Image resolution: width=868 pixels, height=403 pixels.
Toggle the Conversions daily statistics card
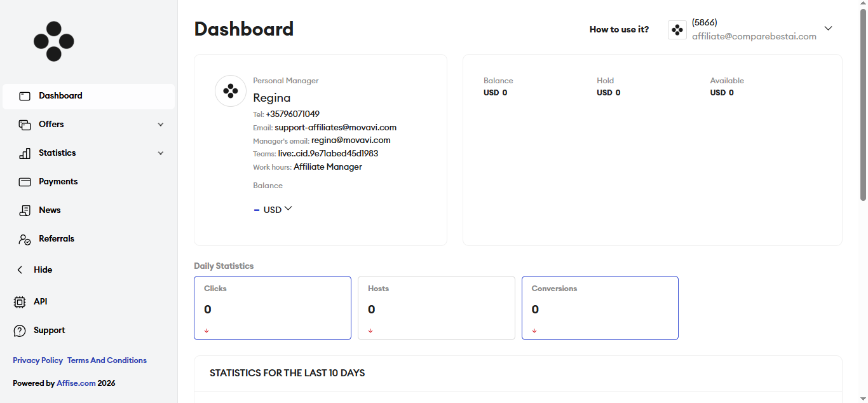coord(600,308)
